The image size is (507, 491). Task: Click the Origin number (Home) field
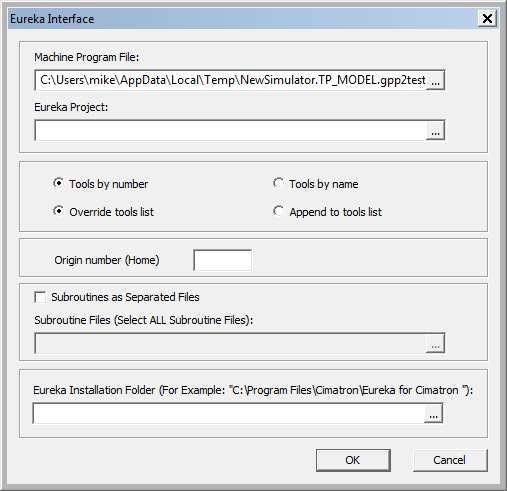tap(223, 260)
